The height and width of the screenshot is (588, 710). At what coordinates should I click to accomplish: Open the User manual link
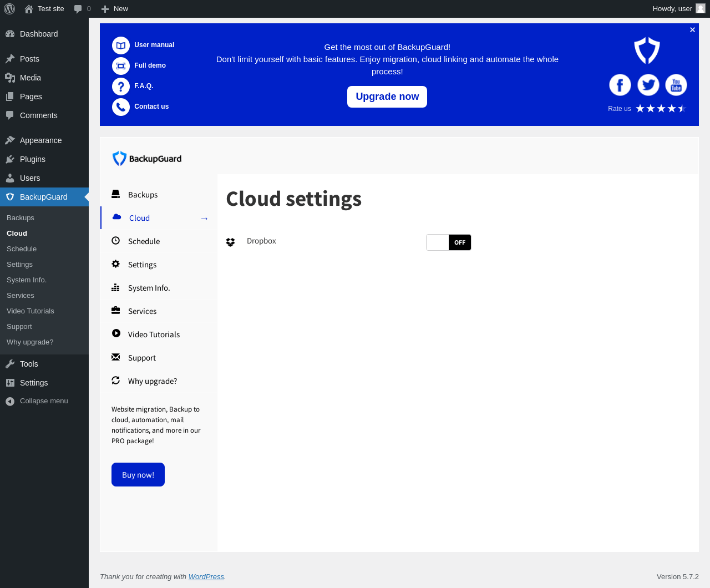coord(154,45)
